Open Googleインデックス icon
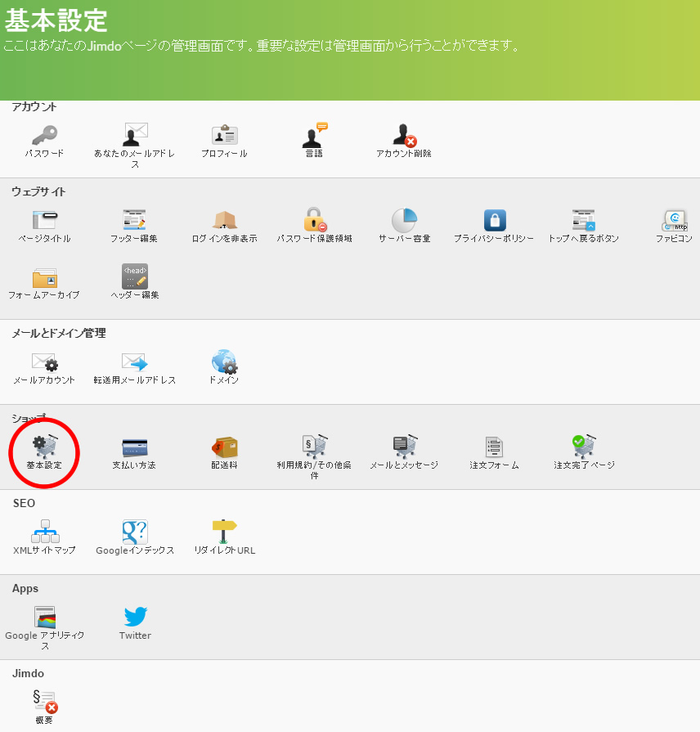Viewport: 700px width, 732px height. [135, 532]
